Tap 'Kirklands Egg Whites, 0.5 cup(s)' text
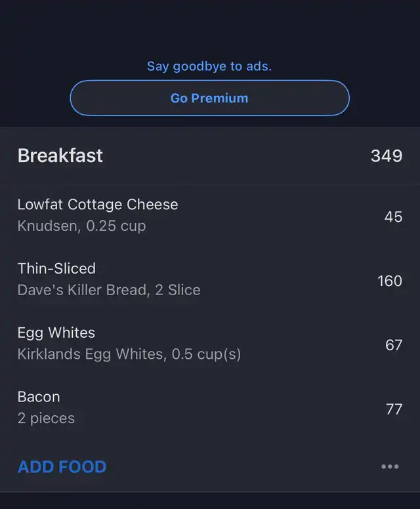 (x=129, y=354)
